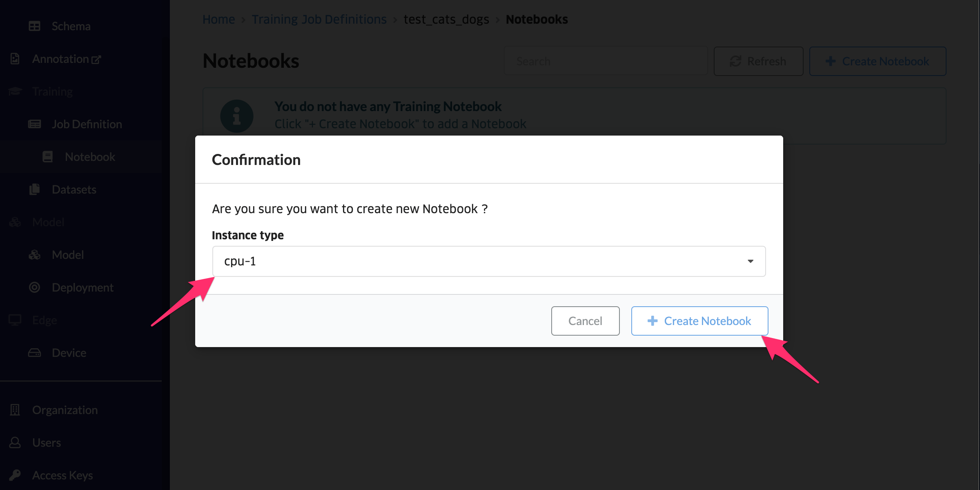Click the Home breadcrumb link
Screen dimensions: 980x490
tap(218, 19)
